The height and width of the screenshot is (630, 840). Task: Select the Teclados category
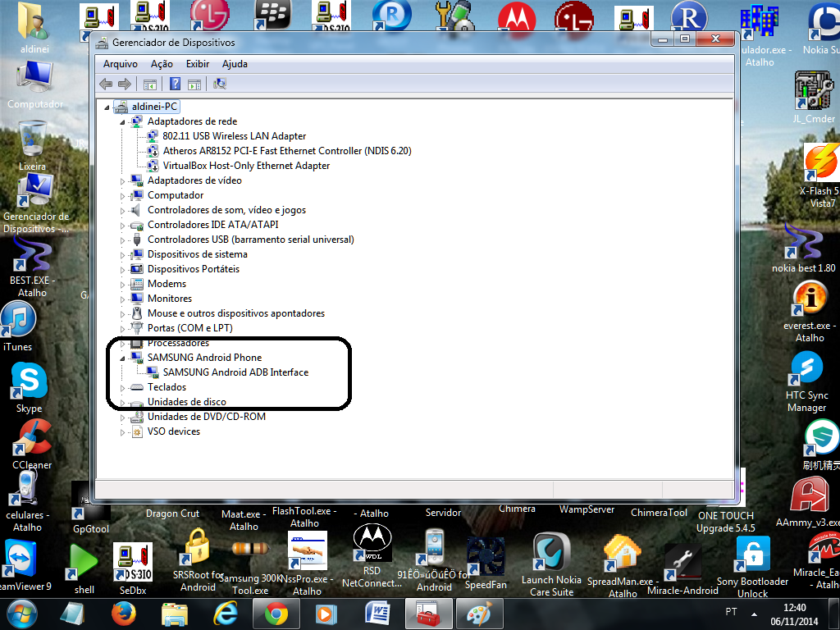(167, 387)
